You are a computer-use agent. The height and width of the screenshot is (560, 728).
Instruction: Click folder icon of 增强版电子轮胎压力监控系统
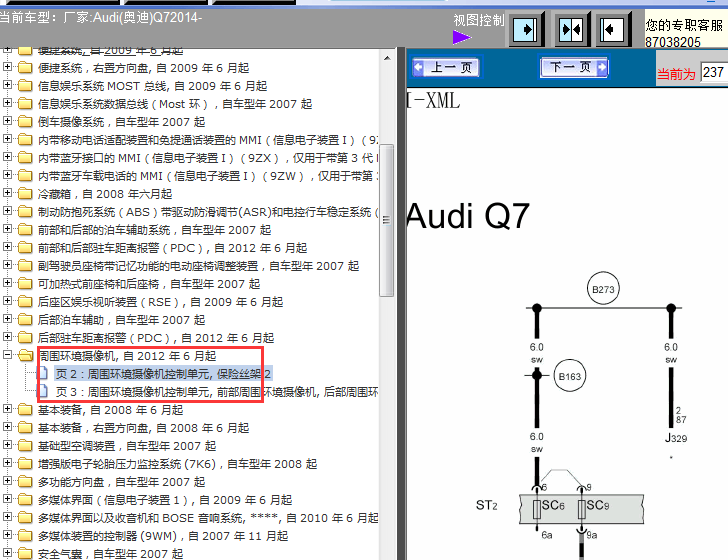(x=25, y=464)
